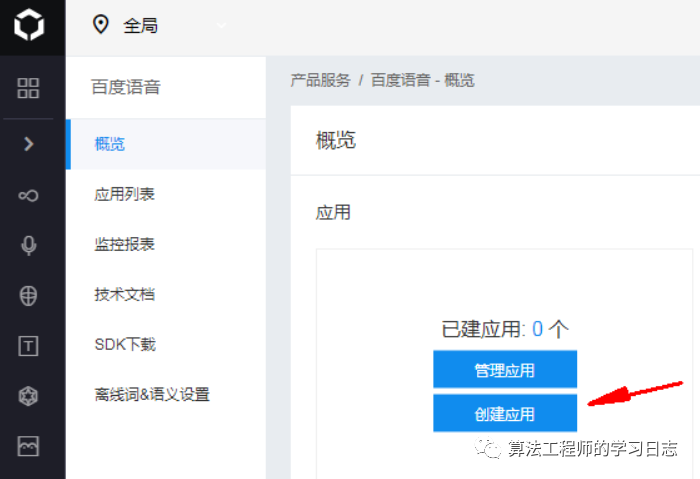Open the globe service icon
The height and width of the screenshot is (479, 700).
(x=28, y=296)
